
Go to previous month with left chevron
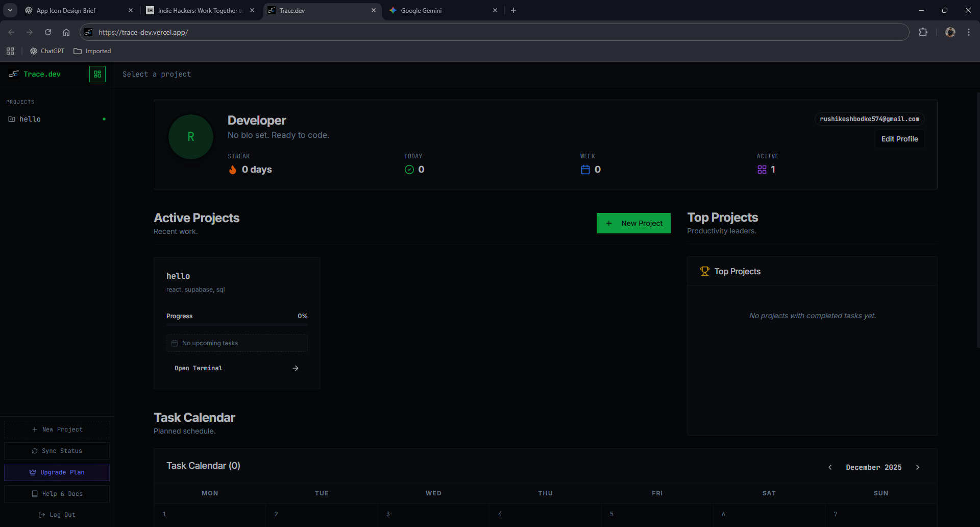click(x=830, y=467)
